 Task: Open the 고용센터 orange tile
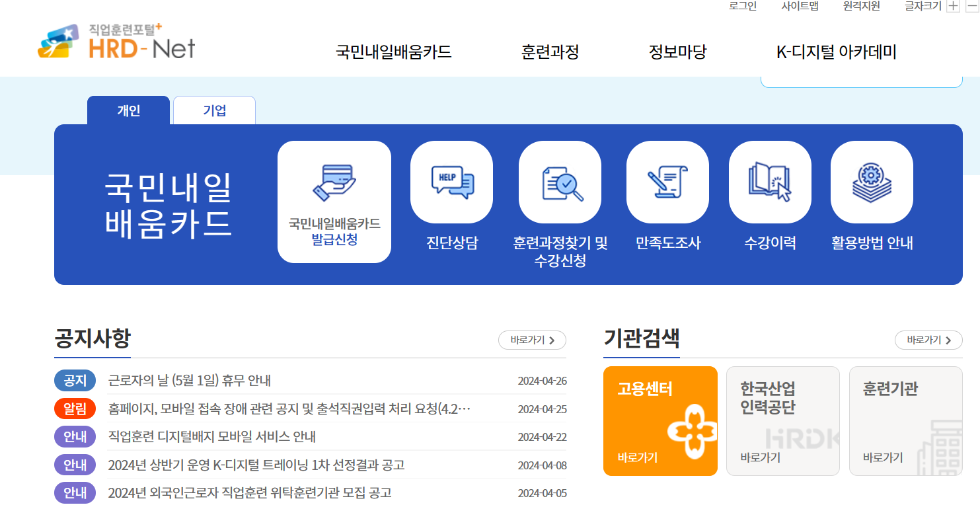660,421
